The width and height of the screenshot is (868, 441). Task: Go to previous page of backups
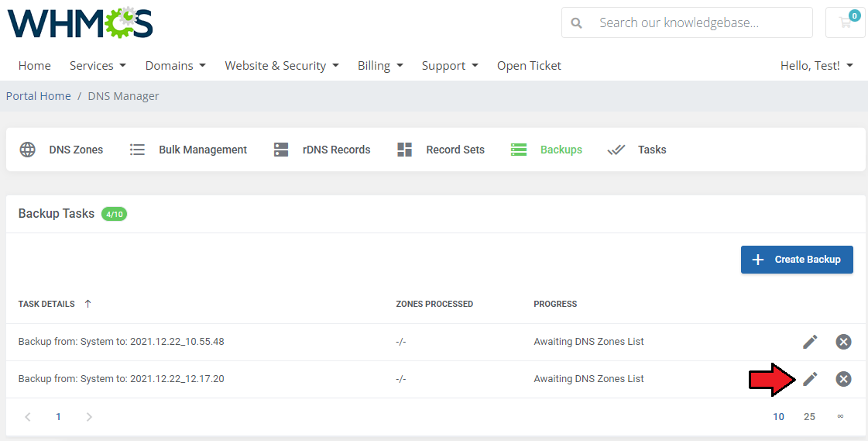[28, 417]
